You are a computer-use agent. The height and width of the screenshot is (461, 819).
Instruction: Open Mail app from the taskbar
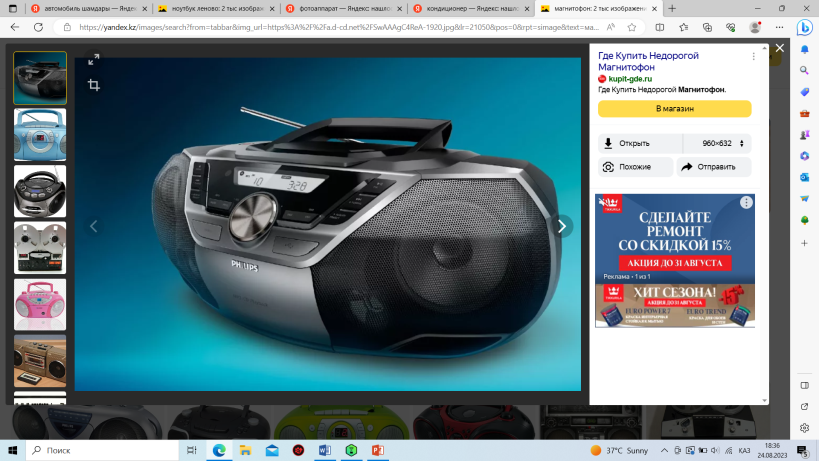point(272,450)
